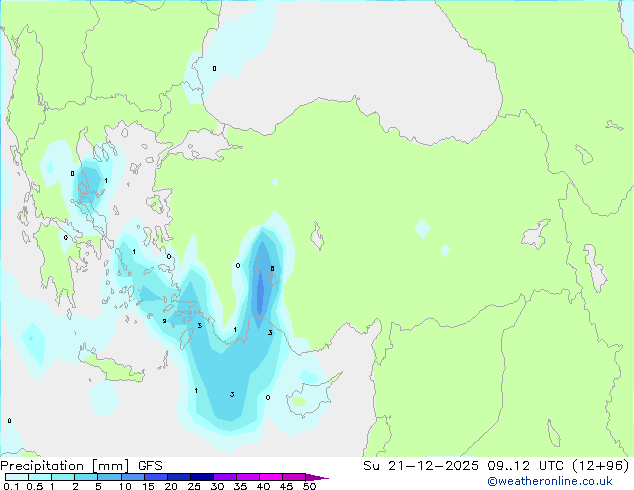Click the above-50 mm legend arrow tip
The height and width of the screenshot is (490, 634).
317,477
